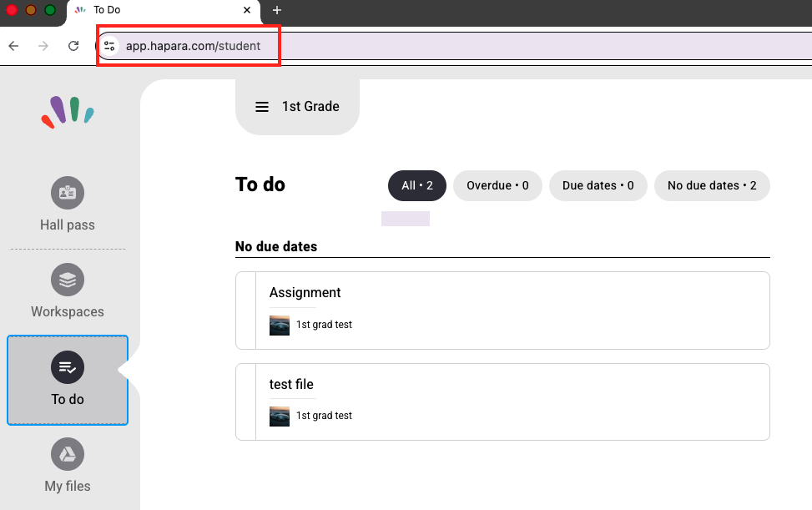The height and width of the screenshot is (510, 812).
Task: Filter tasks by No due dates • 2
Action: click(712, 185)
